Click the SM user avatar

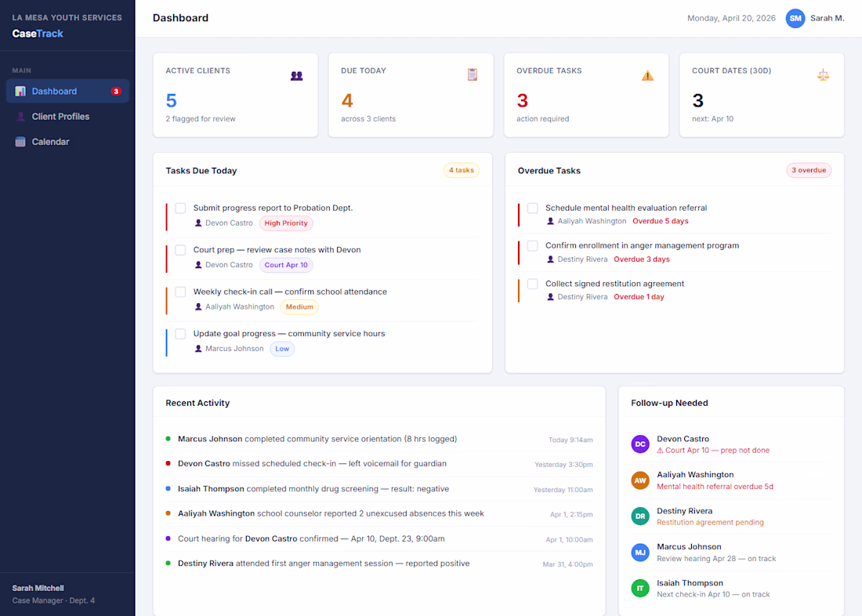795,18
